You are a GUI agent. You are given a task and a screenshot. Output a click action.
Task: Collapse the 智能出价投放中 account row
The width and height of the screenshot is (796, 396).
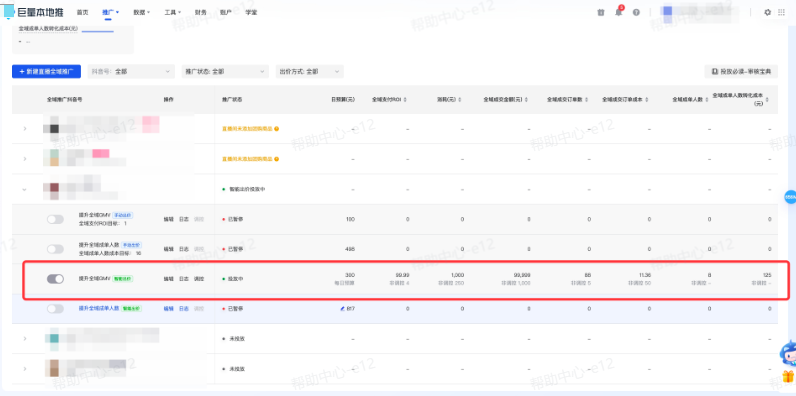[24, 189]
